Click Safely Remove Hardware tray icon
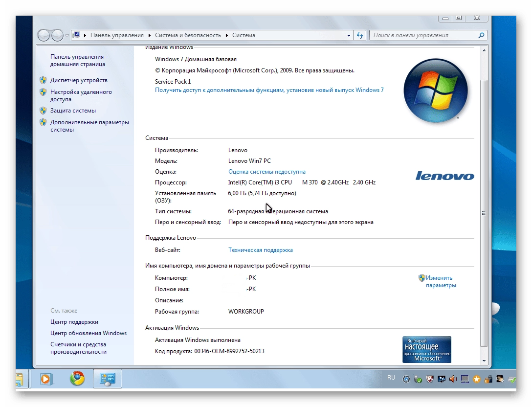 tap(418, 379)
